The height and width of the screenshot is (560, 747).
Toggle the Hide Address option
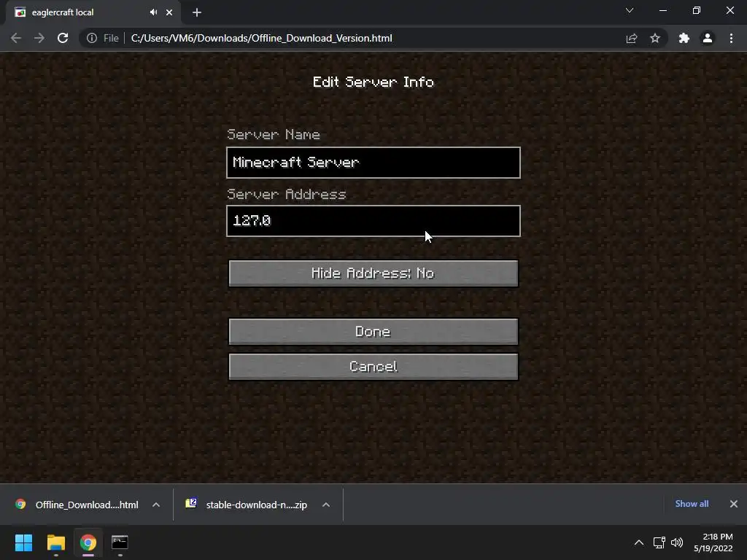pos(373,273)
